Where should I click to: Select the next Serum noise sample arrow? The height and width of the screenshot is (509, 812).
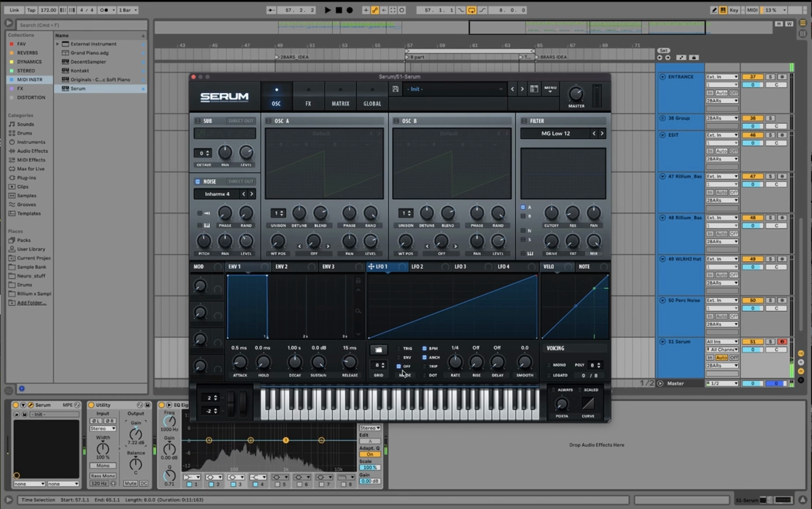tap(252, 194)
